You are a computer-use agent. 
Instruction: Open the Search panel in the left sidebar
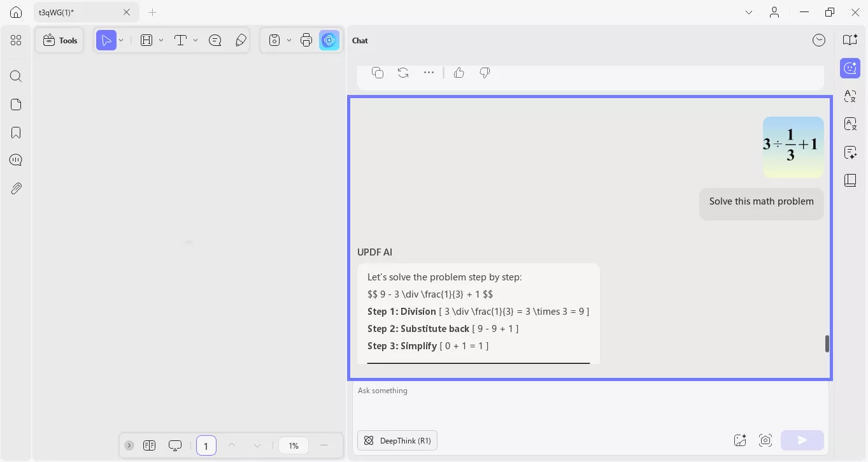coord(16,76)
